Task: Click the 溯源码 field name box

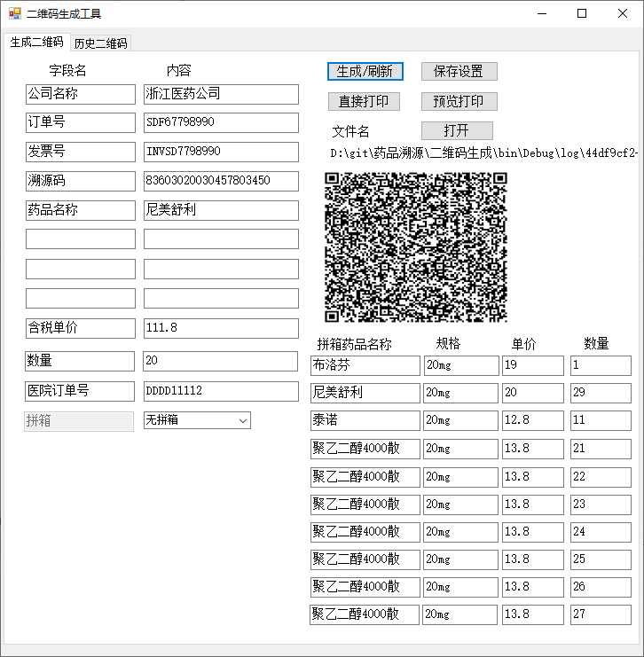Action: tap(81, 181)
